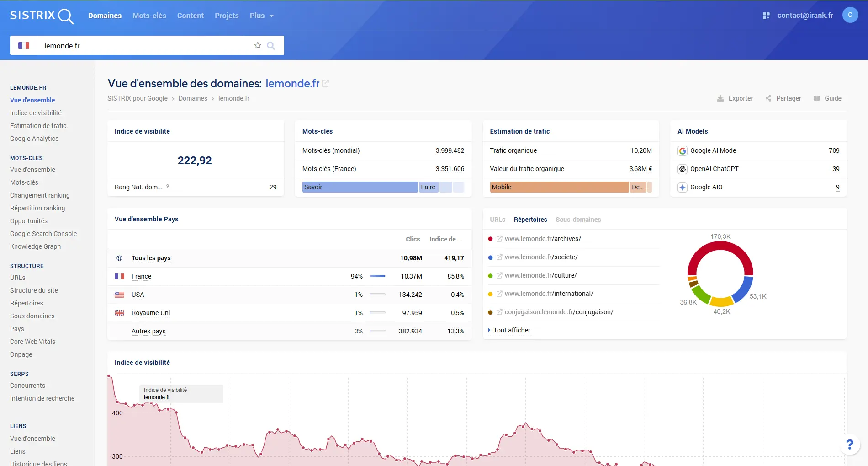Expand Tout afficher directories list

point(511,330)
